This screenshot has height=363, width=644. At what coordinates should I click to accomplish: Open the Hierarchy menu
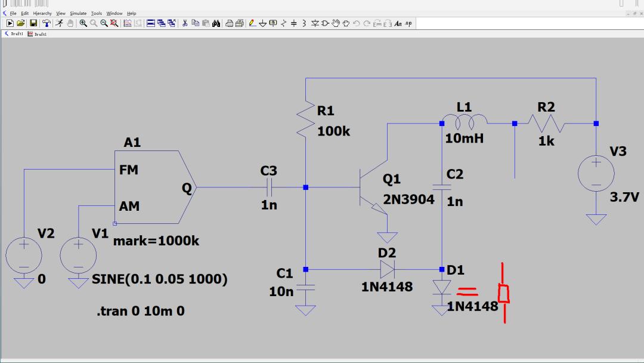[42, 13]
